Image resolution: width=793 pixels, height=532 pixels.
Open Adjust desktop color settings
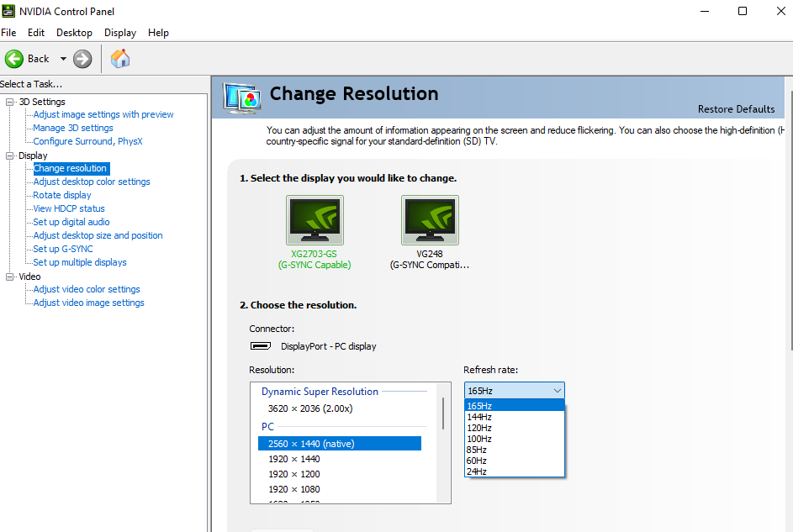pyautogui.click(x=92, y=182)
